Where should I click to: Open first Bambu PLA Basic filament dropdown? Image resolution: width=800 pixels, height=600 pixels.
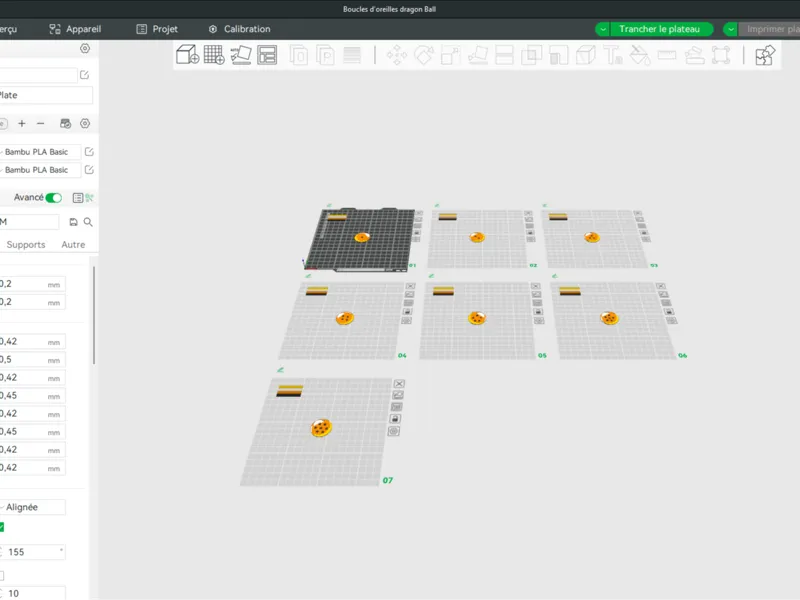(x=40, y=152)
